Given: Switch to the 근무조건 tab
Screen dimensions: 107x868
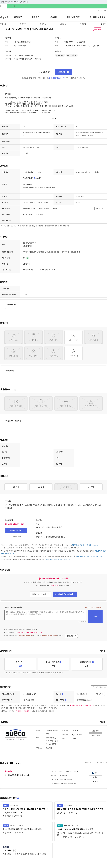Looking at the screenshot, I should [23, 24].
